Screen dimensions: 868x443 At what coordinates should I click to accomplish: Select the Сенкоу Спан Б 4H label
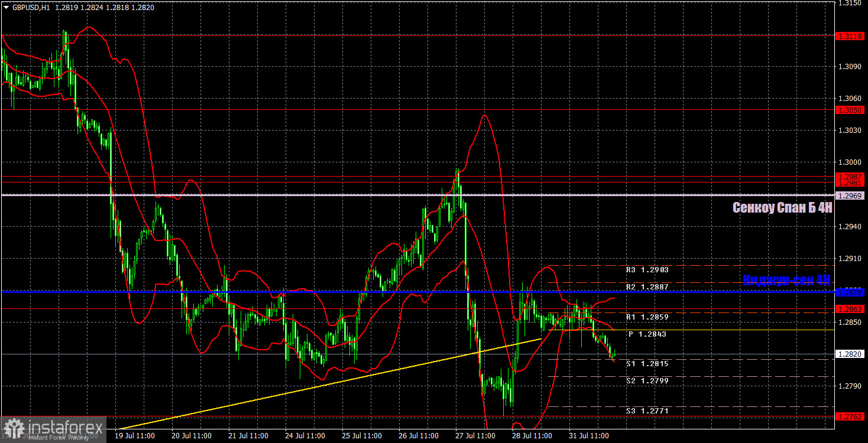782,207
